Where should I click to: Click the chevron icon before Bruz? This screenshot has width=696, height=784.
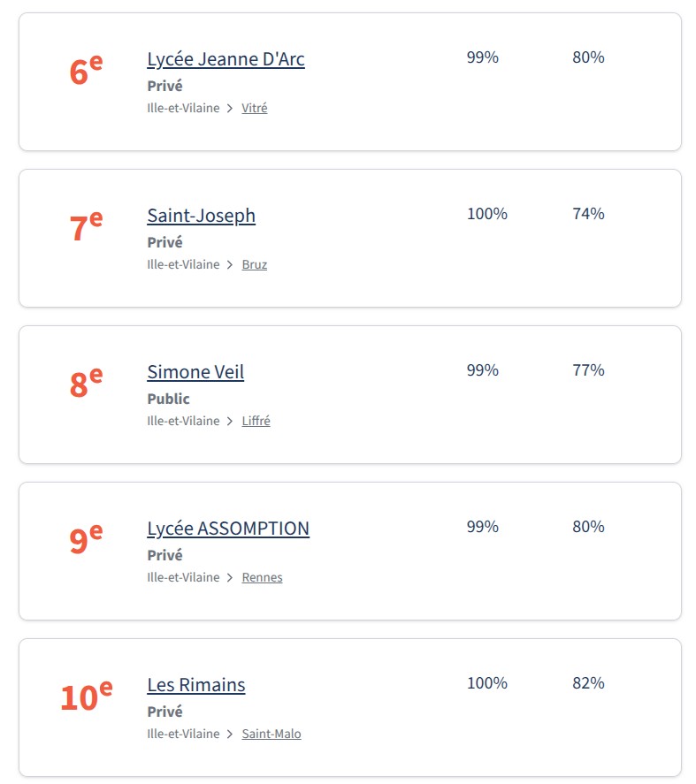click(230, 264)
